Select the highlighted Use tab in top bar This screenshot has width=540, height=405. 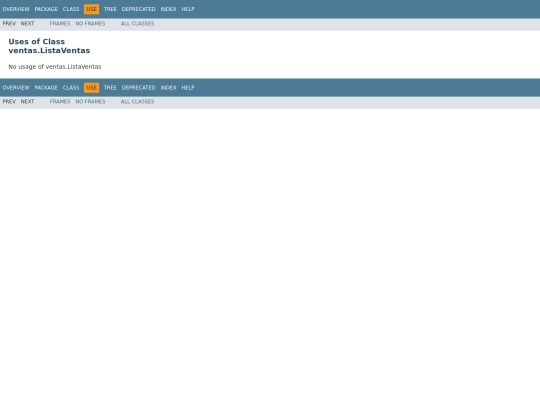click(92, 9)
